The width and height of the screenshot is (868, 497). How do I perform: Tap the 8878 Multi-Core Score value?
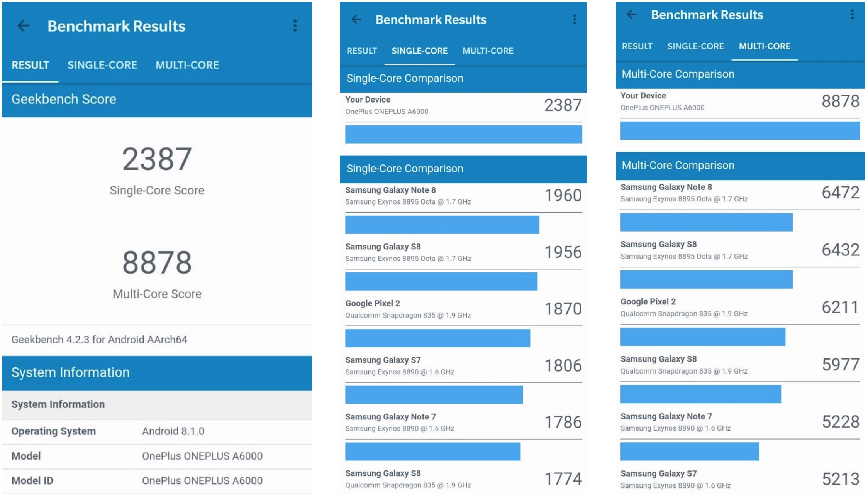tap(157, 262)
